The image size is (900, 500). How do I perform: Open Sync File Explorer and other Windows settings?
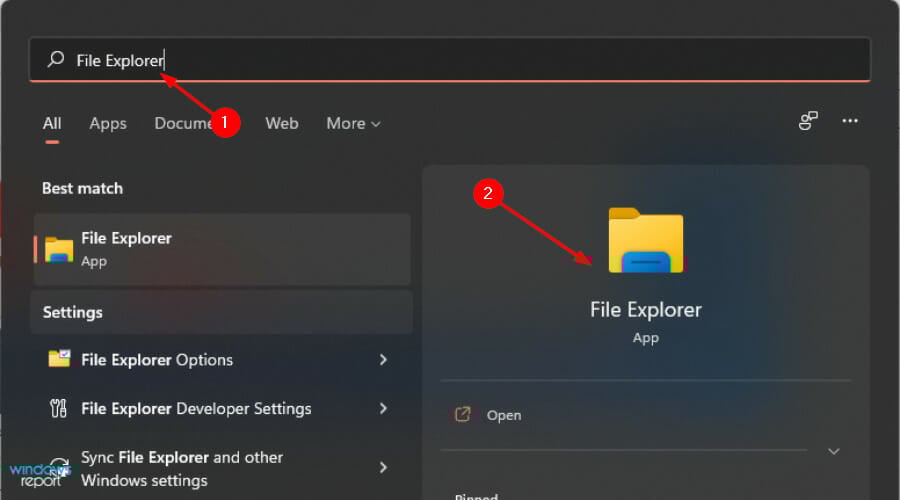pos(222,468)
